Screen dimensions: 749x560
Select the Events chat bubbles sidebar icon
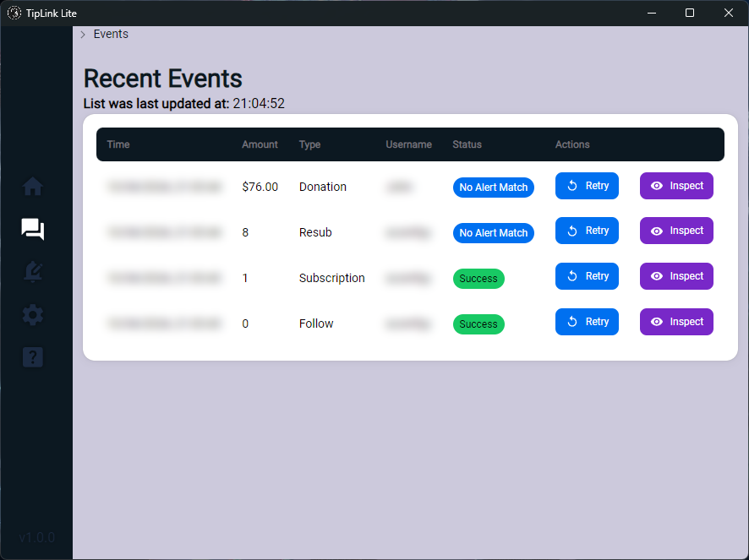coord(32,229)
